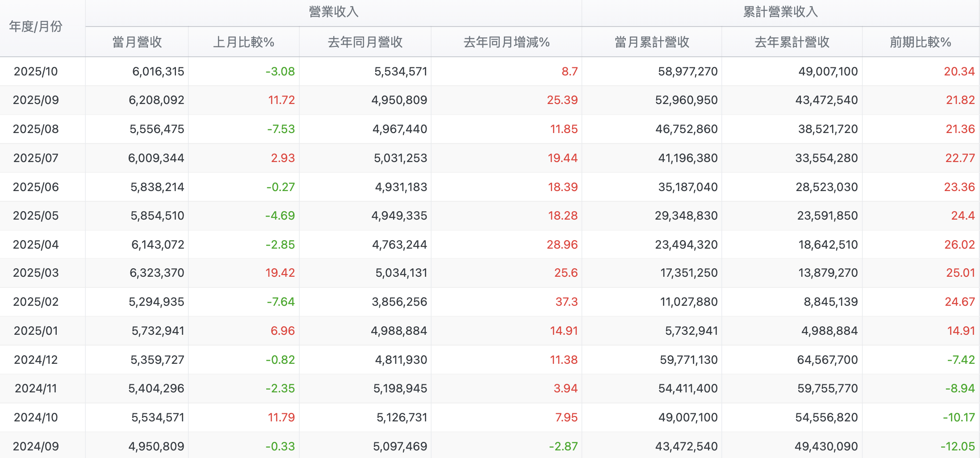Screen dimensions: 980x458
Task: Sort by the 當月營收 column header
Action: point(137,42)
